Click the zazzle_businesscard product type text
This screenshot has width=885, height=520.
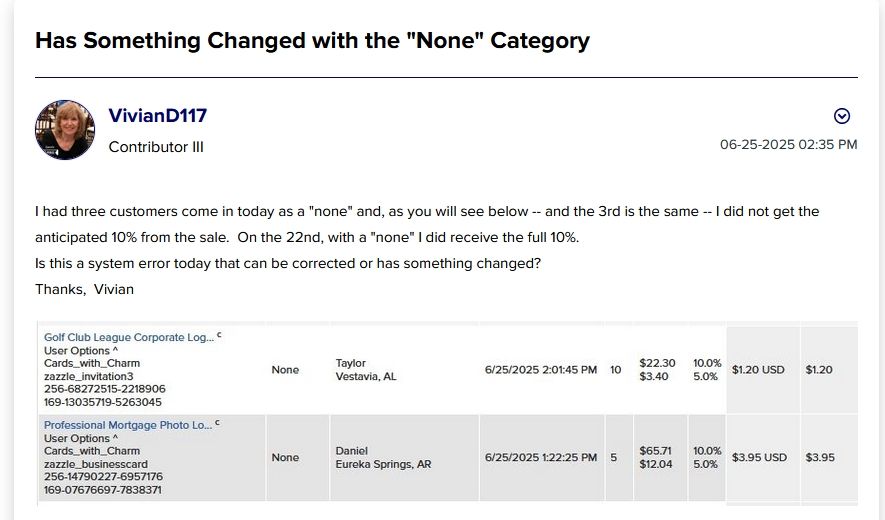tap(96, 464)
